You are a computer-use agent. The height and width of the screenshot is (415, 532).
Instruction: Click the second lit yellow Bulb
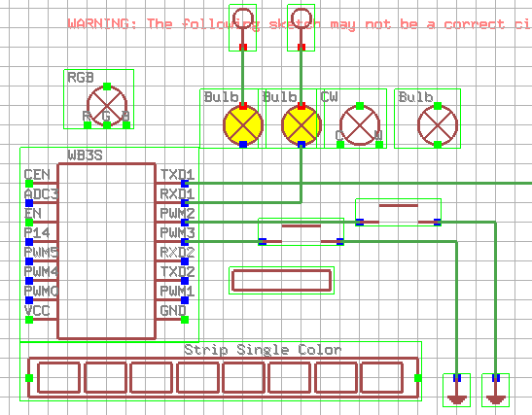point(301,125)
